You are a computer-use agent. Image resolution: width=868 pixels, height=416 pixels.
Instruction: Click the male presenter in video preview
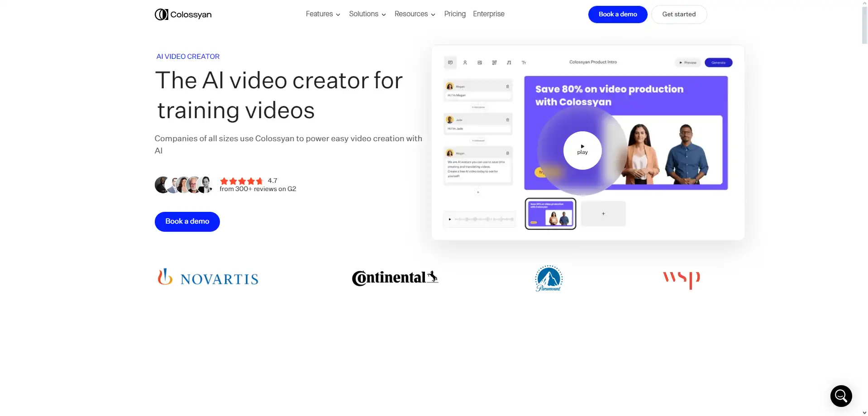tap(686, 154)
